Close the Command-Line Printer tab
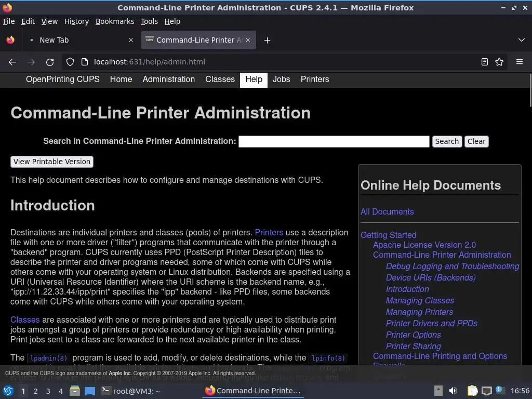 (x=248, y=40)
